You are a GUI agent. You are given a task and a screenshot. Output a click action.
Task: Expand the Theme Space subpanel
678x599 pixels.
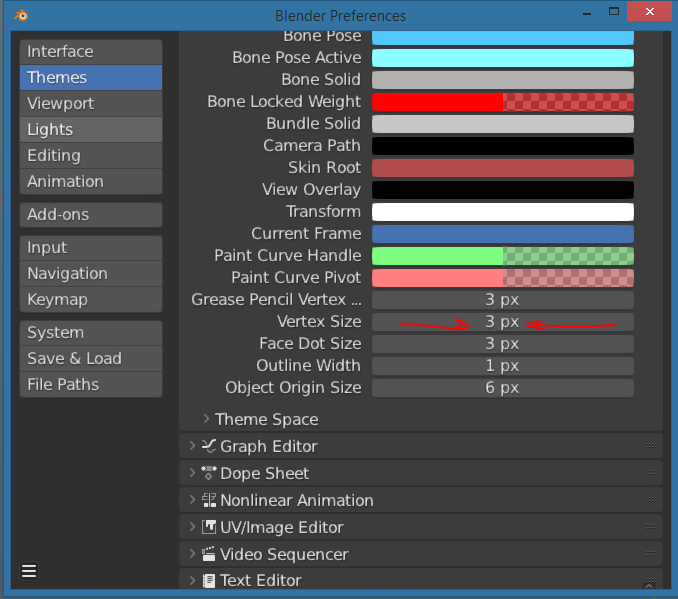pyautogui.click(x=206, y=419)
